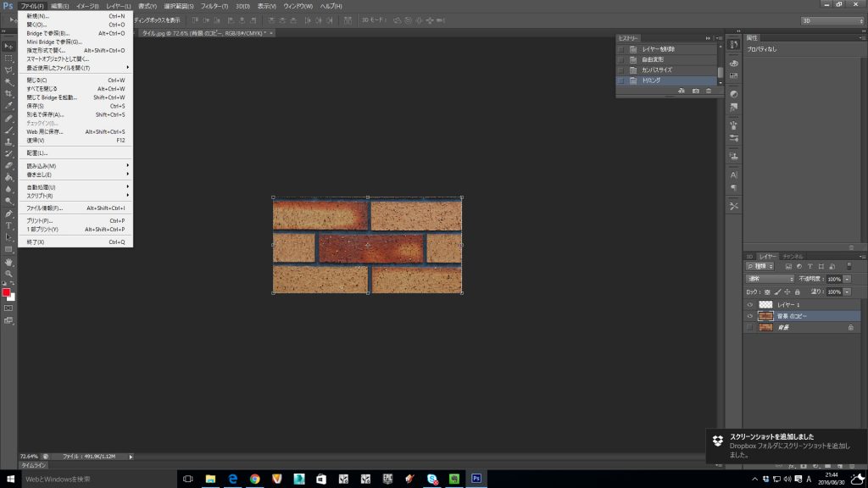Select the Crop tool in the toolbox
The width and height of the screenshot is (868, 488).
[8, 93]
